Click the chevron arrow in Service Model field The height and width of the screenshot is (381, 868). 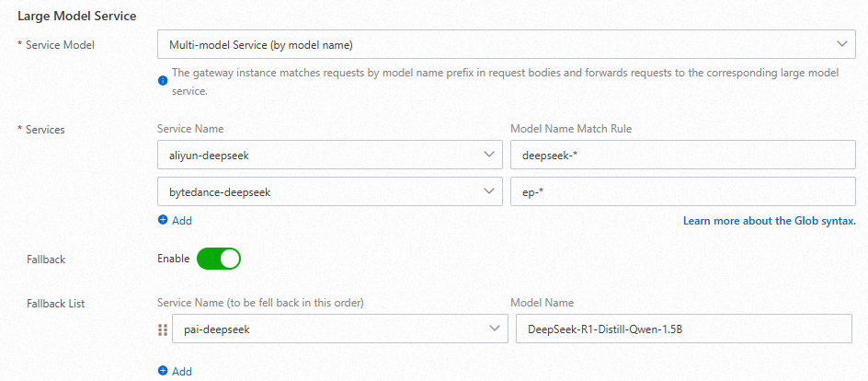pos(840,43)
